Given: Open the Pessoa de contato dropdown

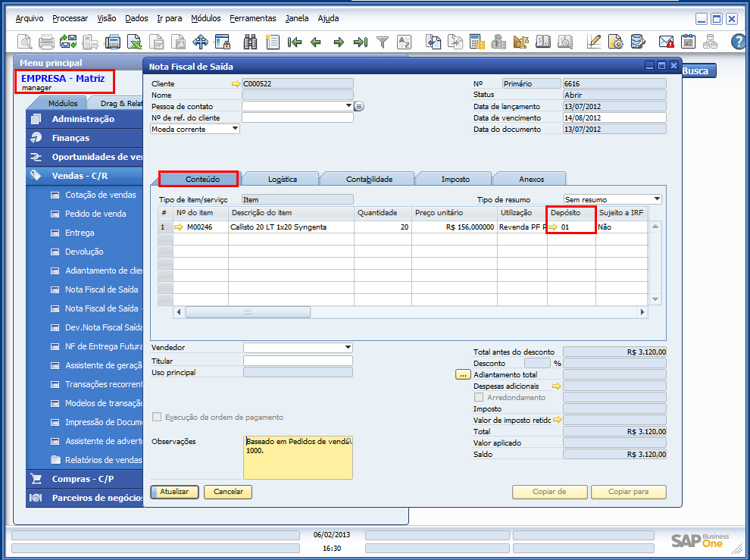Looking at the screenshot, I should [348, 106].
